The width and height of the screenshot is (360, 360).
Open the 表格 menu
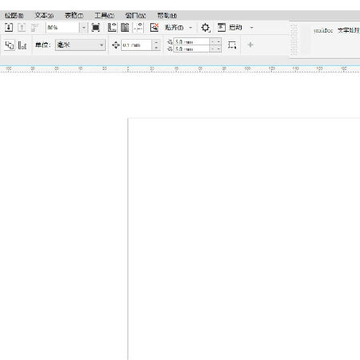(74, 15)
